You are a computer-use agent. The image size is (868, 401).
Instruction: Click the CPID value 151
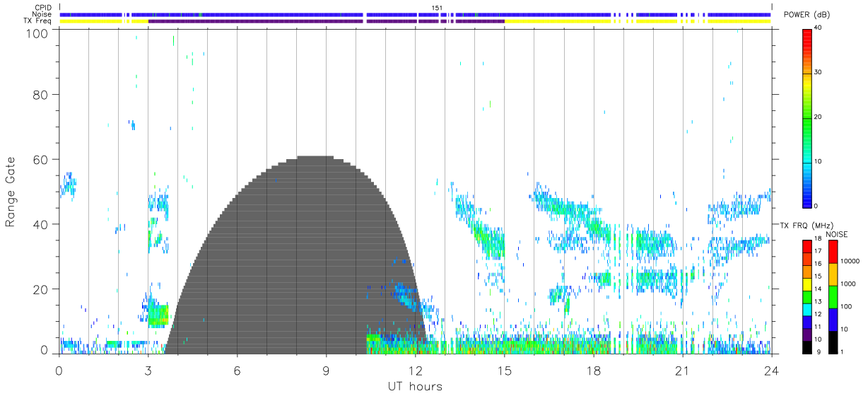(436, 8)
